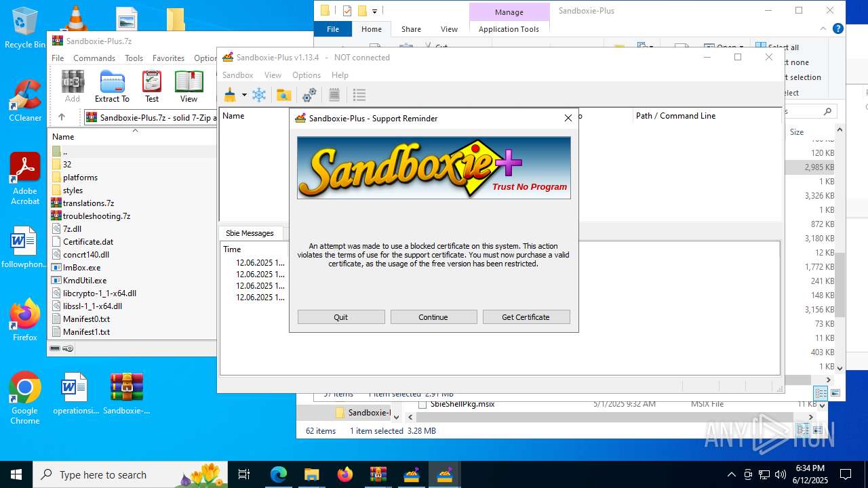Open the Favorites menu in WinRAR
The image size is (868, 488).
click(x=168, y=58)
